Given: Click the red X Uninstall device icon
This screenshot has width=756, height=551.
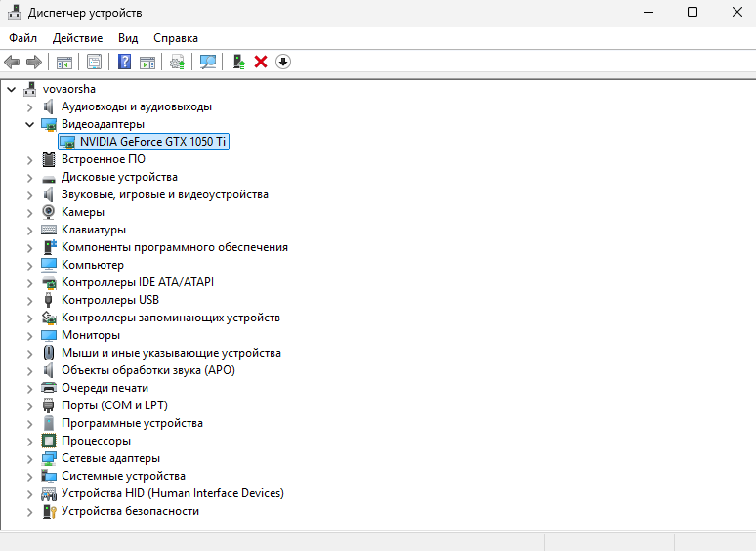Looking at the screenshot, I should pyautogui.click(x=261, y=62).
